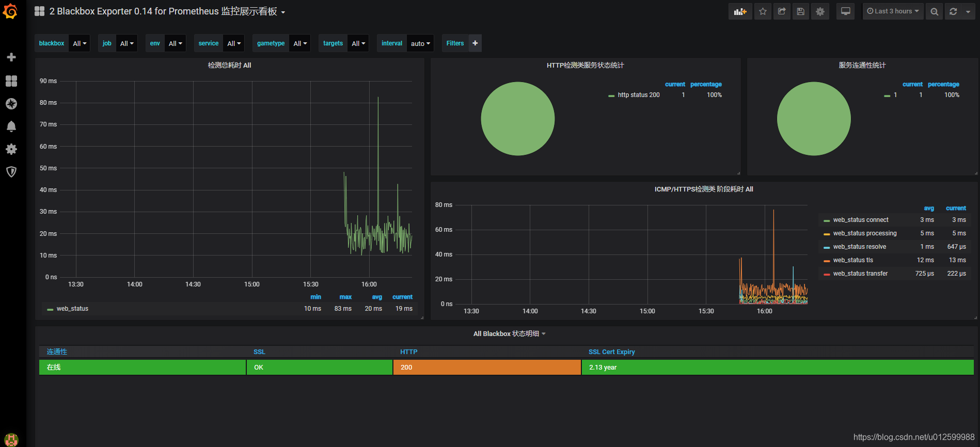The image size is (980, 447).
Task: Open the 服务连通性统计 panel title menu
Action: pos(862,66)
